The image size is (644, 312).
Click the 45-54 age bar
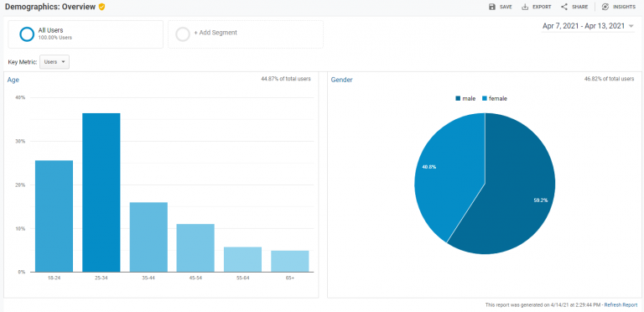[195, 248]
